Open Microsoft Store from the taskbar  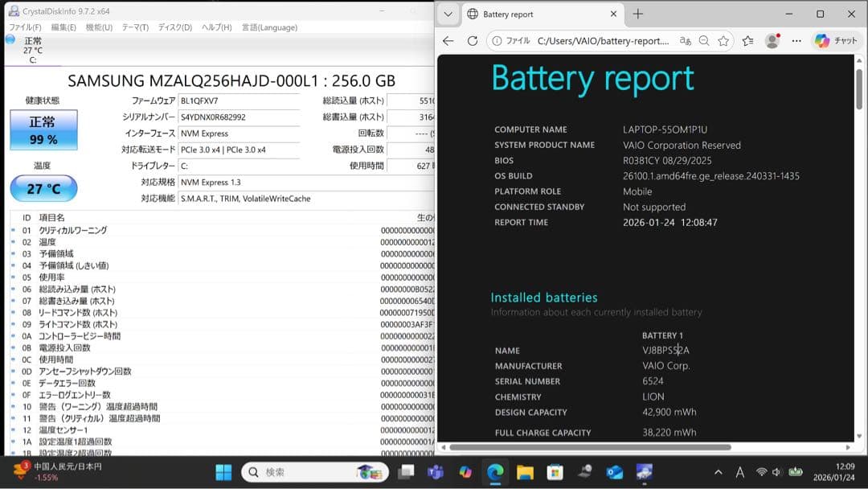click(x=555, y=472)
